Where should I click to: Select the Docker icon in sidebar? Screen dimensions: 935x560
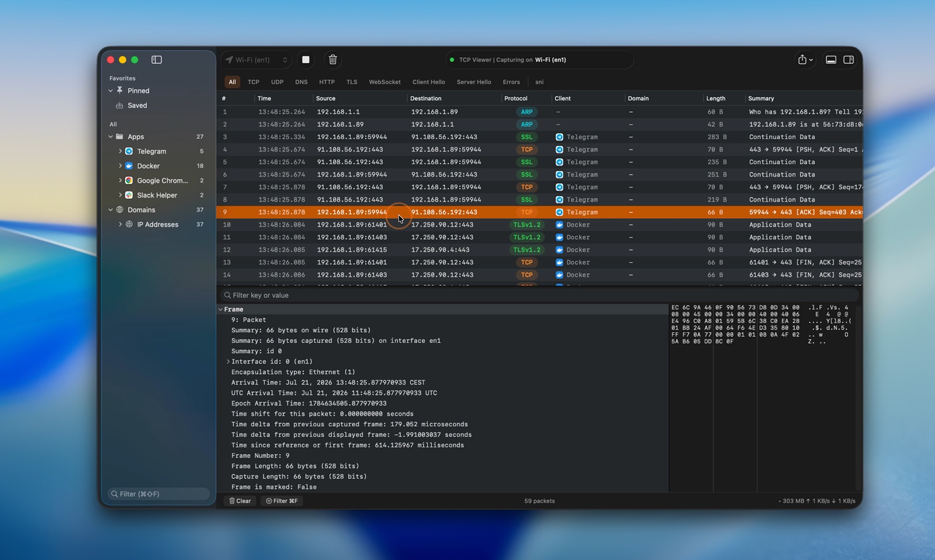pos(129,166)
